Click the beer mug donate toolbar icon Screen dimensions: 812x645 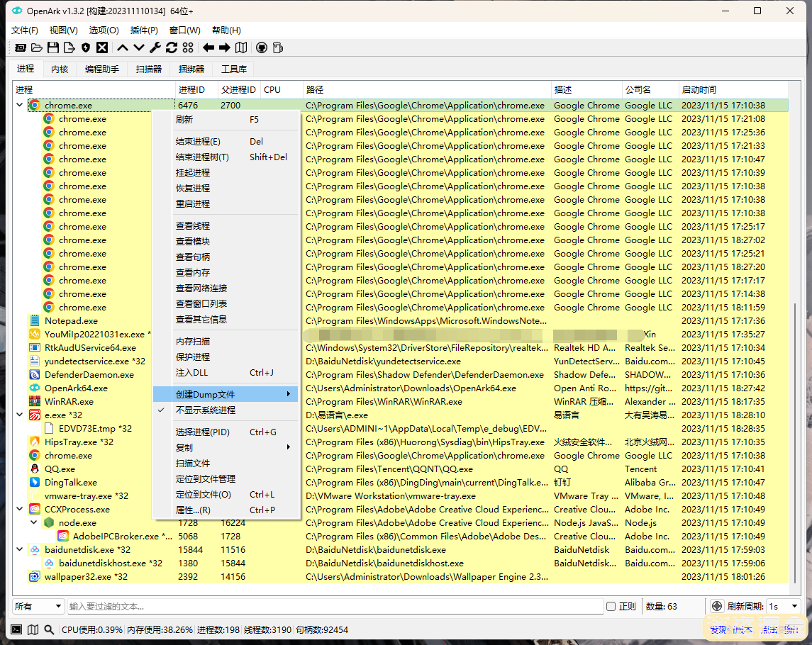pyautogui.click(x=278, y=47)
